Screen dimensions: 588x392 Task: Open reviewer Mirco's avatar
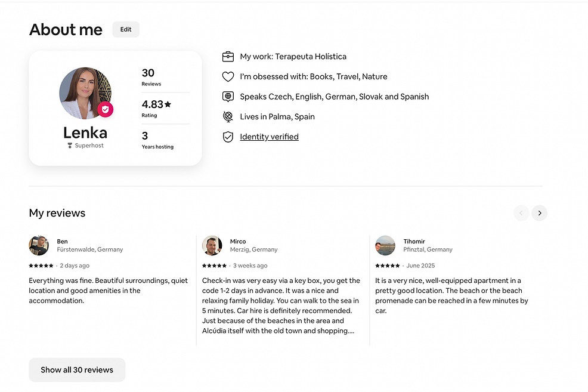point(212,245)
